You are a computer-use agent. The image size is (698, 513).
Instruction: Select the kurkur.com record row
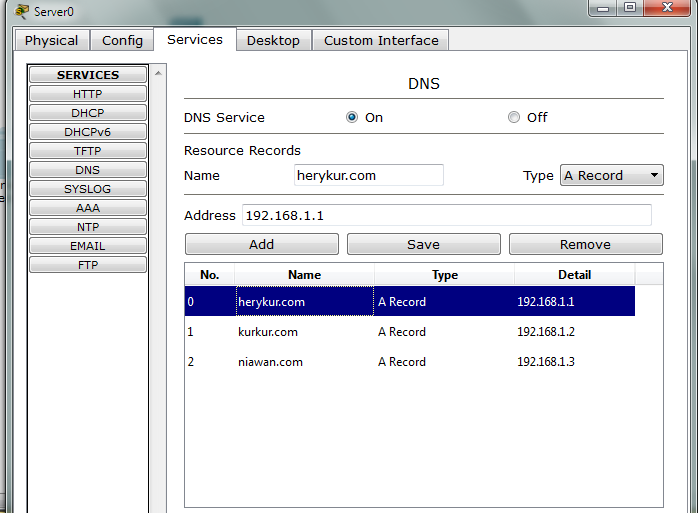[x=410, y=332]
